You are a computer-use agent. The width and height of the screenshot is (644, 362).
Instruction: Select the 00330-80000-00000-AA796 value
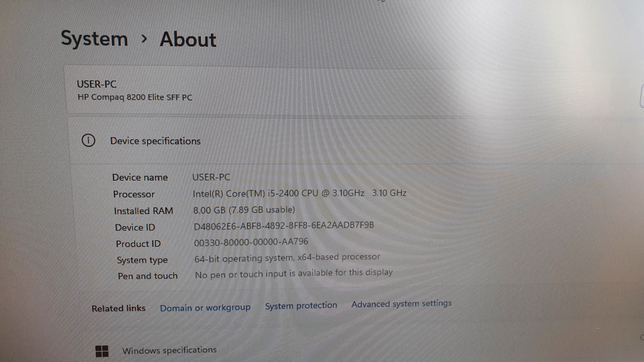[x=251, y=242]
